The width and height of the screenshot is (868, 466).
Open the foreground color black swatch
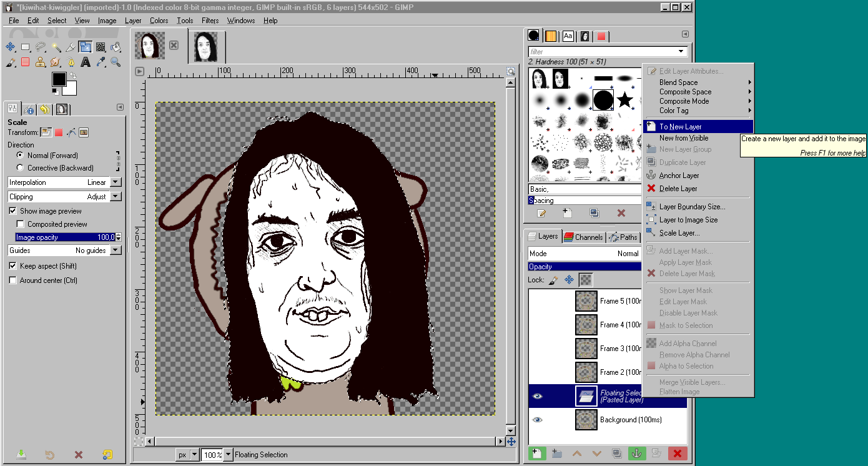[58, 79]
